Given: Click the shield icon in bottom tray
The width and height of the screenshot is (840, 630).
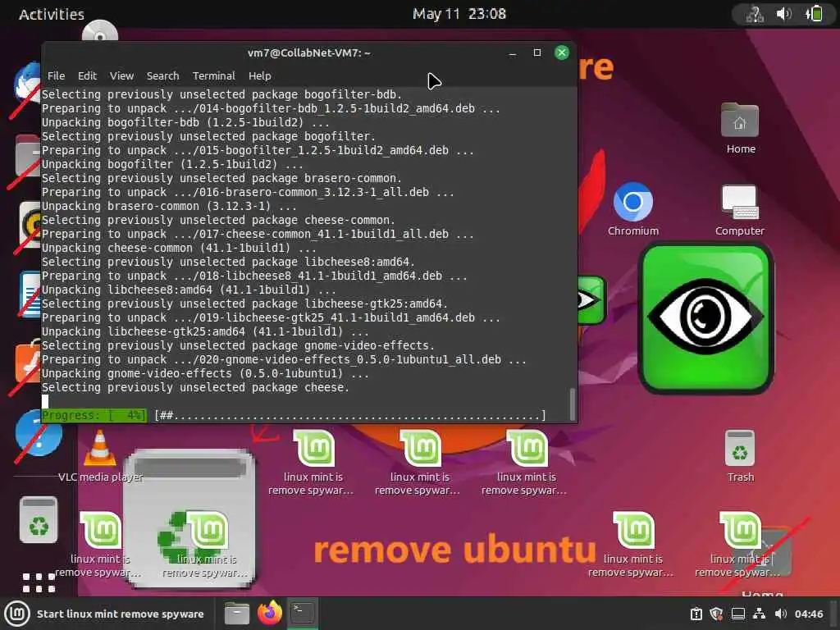Looking at the screenshot, I should (716, 614).
